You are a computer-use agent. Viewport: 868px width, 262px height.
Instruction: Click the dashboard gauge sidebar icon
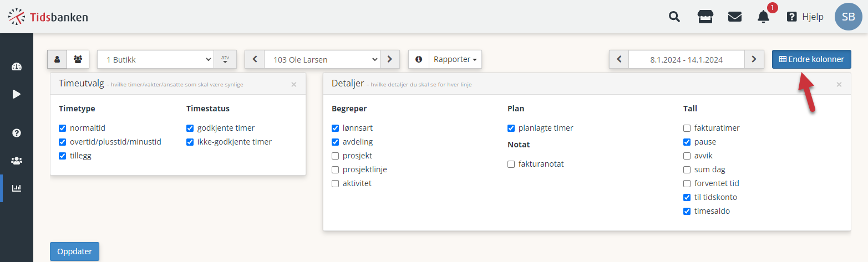[x=17, y=66]
